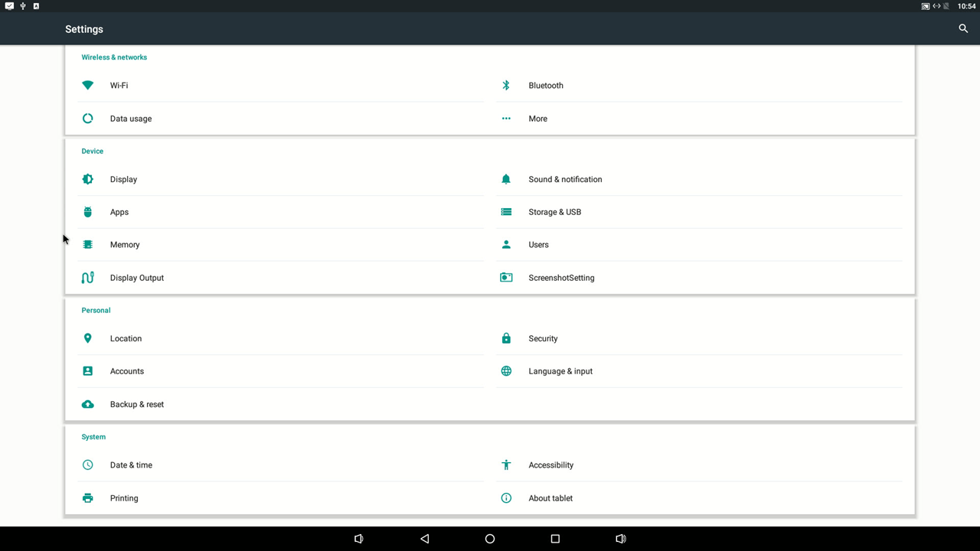
Task: Tap the Wi-Fi signal icon
Action: (x=88, y=86)
